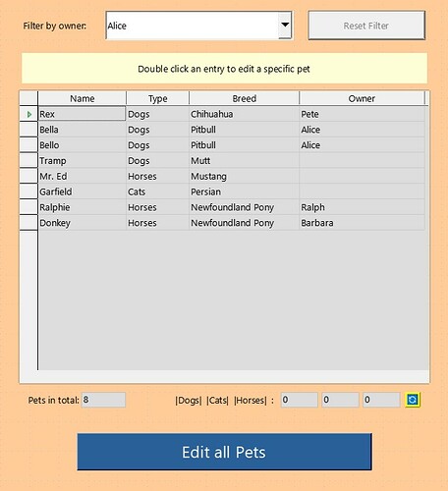Click the Alice owner filter combo box
Viewport: 448px width, 491px height.
[198, 26]
